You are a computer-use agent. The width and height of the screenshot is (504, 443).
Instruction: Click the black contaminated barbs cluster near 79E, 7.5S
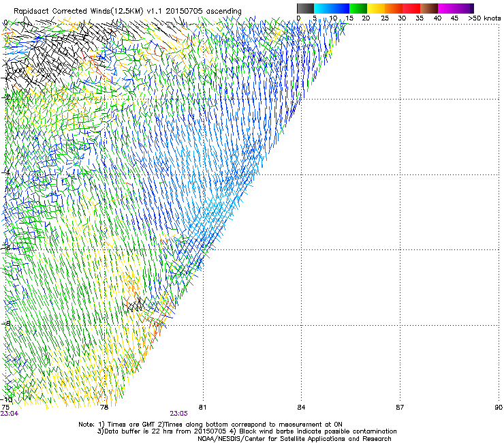tap(134, 304)
